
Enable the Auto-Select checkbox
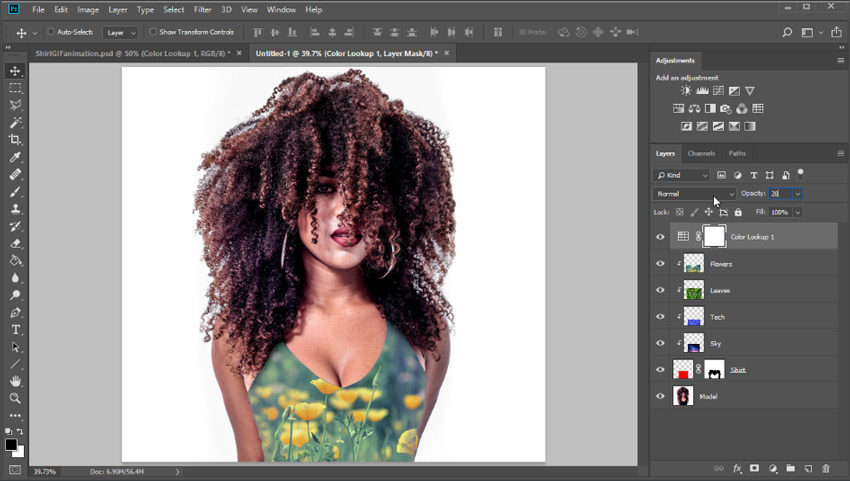point(51,32)
